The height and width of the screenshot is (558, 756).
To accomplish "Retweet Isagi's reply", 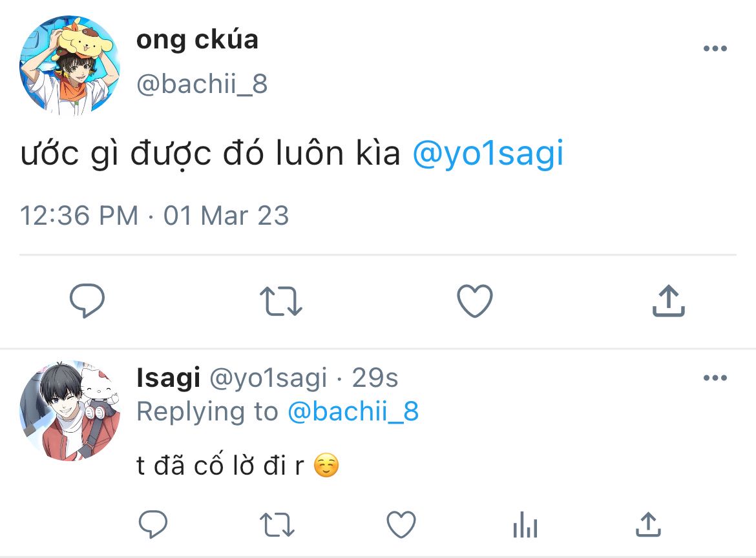I will point(278,524).
